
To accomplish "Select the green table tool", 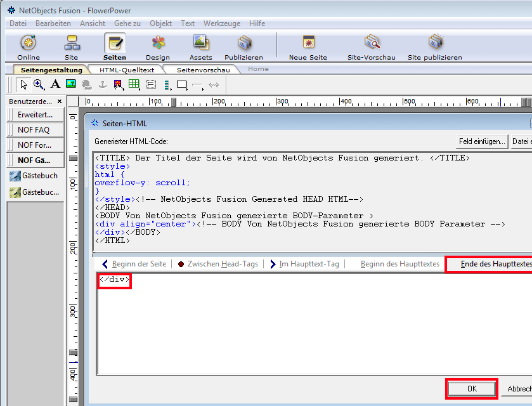I will tap(134, 84).
